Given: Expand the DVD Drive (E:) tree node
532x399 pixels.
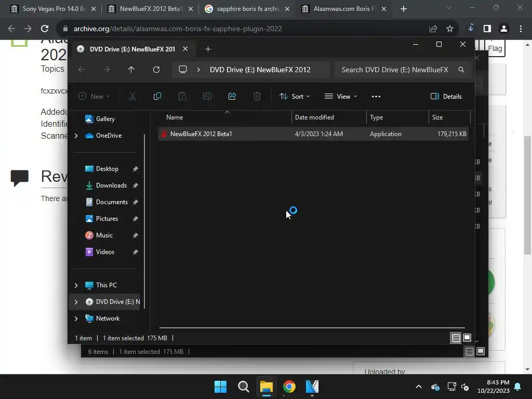Looking at the screenshot, I should tap(76, 302).
